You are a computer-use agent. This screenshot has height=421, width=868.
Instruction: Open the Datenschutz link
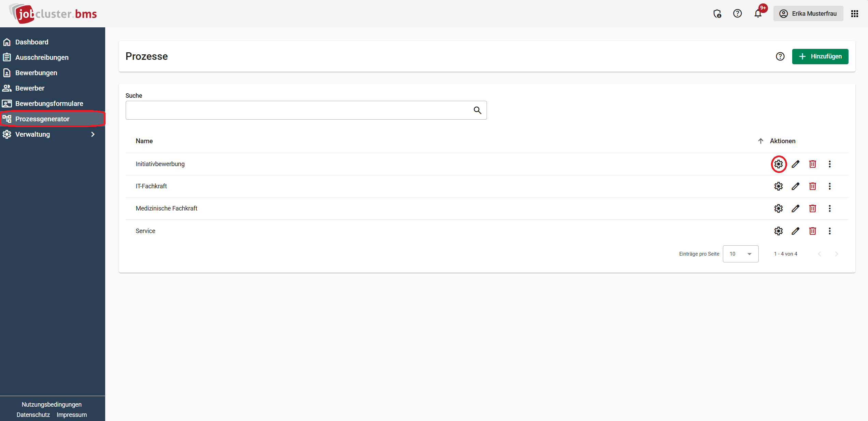click(x=33, y=415)
